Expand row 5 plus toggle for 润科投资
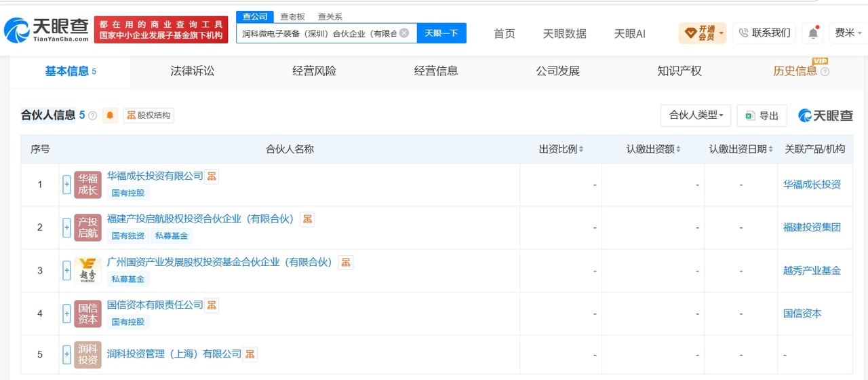 click(x=66, y=354)
